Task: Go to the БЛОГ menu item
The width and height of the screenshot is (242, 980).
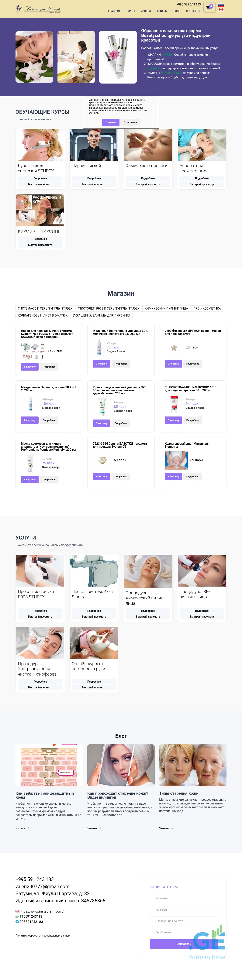Action: (x=177, y=11)
